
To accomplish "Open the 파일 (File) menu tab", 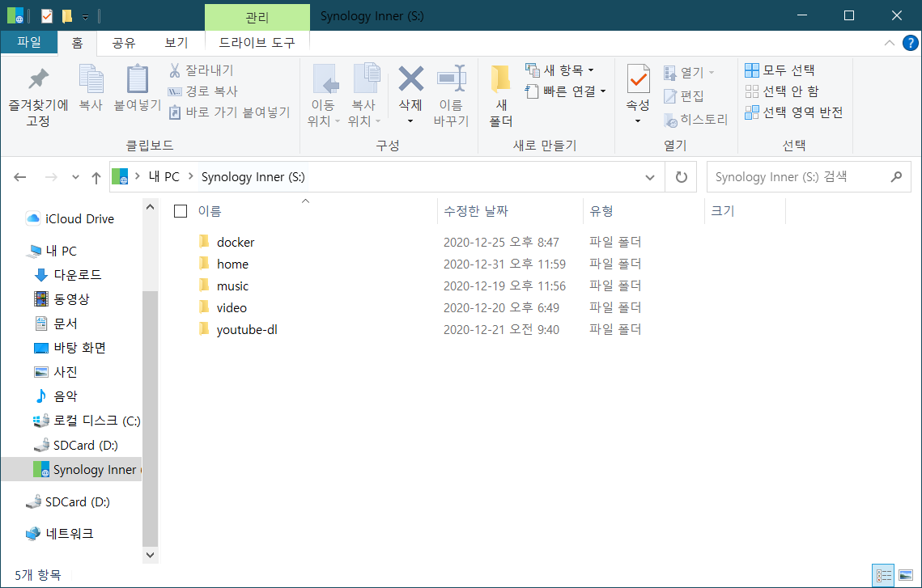I will [29, 42].
